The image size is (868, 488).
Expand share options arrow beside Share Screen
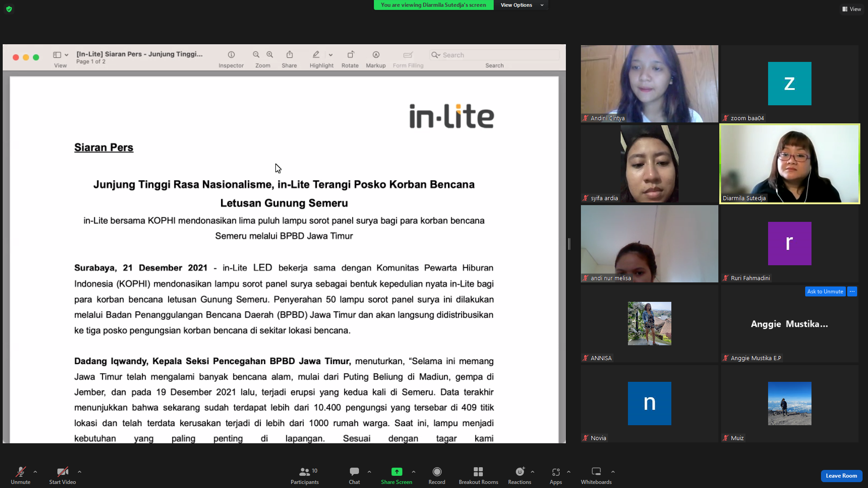pos(414,472)
